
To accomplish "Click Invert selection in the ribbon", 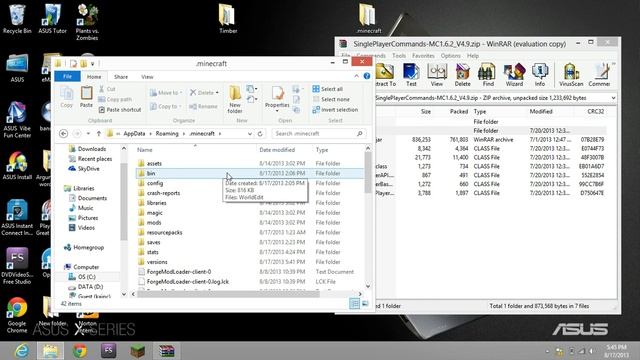I will [x=335, y=110].
